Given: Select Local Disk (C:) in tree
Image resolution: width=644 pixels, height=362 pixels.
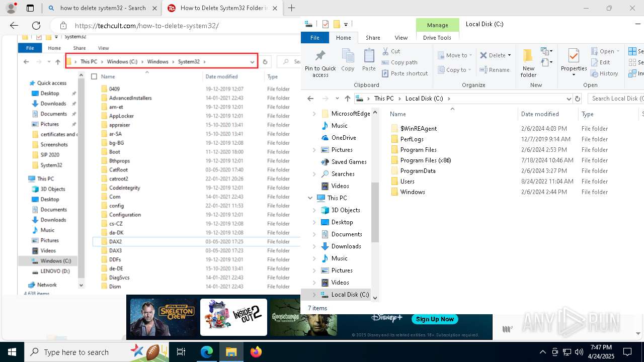Looking at the screenshot, I should pyautogui.click(x=350, y=295).
